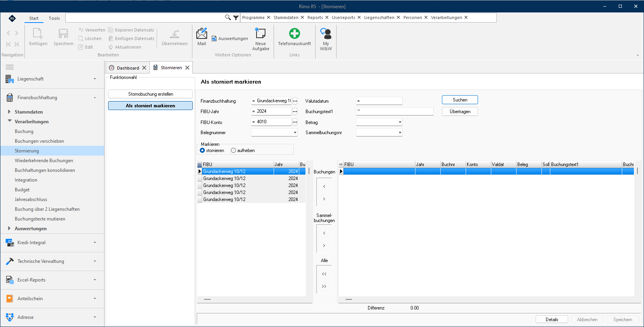
Task: Close the Dashboard tab
Action: coord(144,68)
